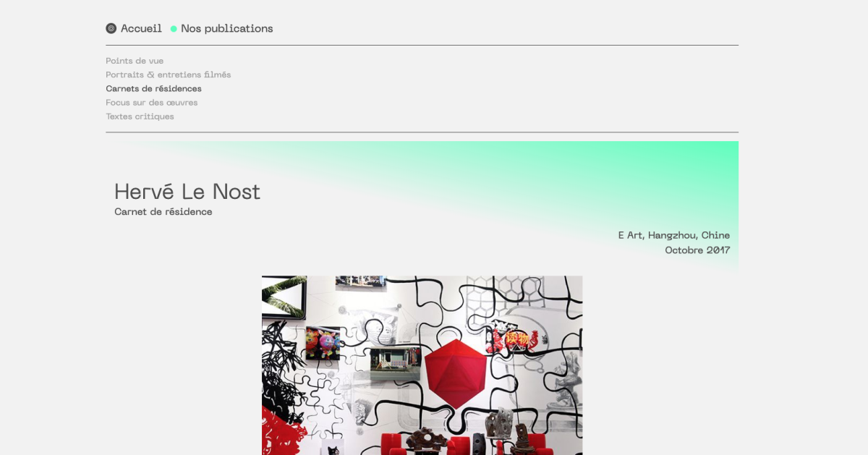The image size is (868, 455).
Task: Click the green dot beside Nos publications
Action: [174, 29]
